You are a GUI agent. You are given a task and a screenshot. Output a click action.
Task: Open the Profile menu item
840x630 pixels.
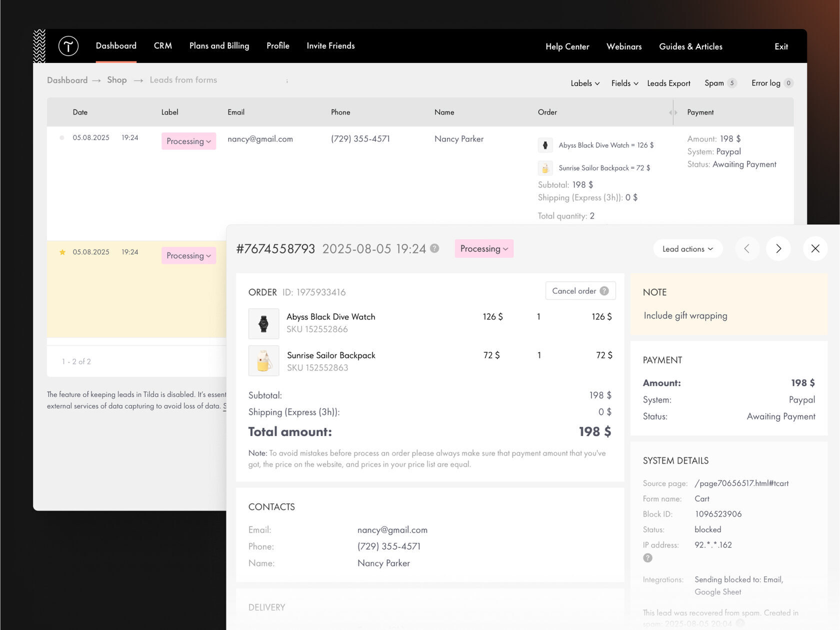(x=278, y=46)
